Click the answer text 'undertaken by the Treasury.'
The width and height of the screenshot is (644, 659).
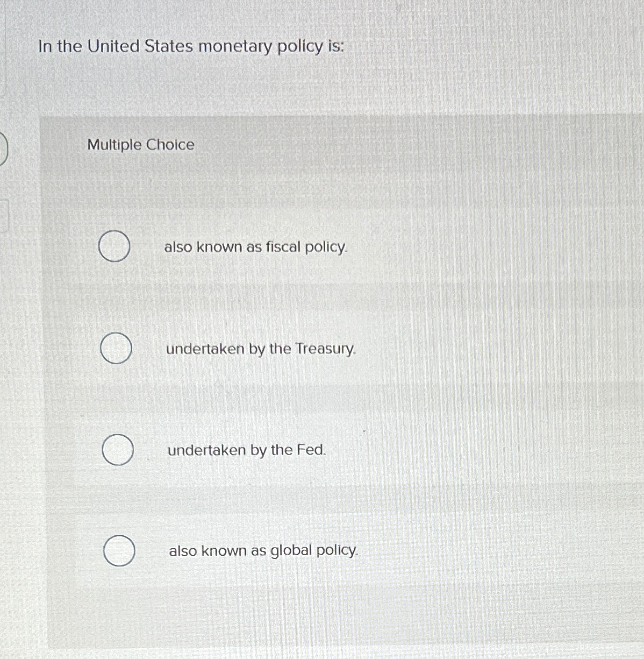click(x=261, y=349)
